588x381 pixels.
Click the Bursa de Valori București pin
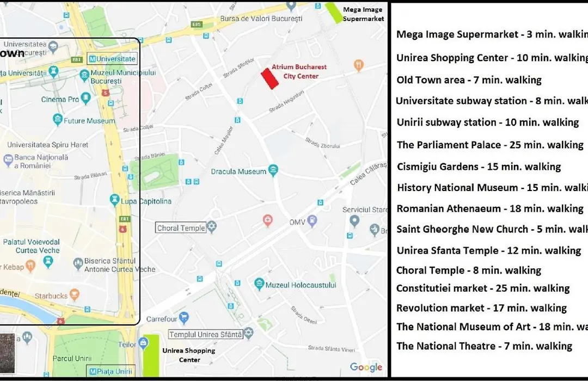click(291, 5)
